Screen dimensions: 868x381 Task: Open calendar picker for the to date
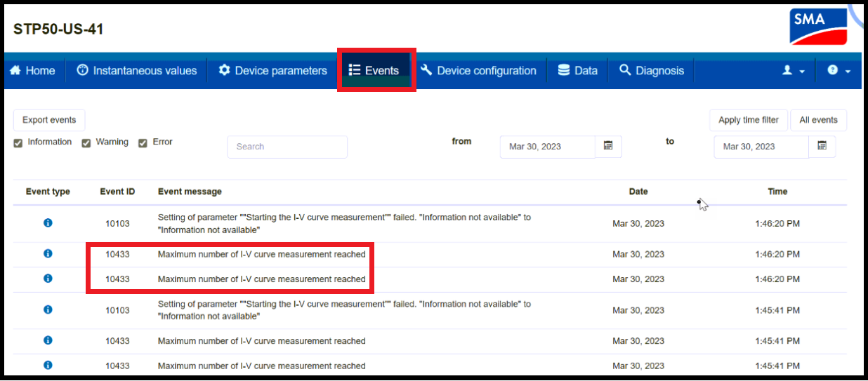click(822, 146)
